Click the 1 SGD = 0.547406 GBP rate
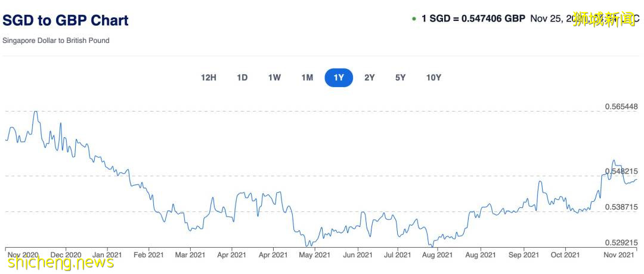 point(473,19)
